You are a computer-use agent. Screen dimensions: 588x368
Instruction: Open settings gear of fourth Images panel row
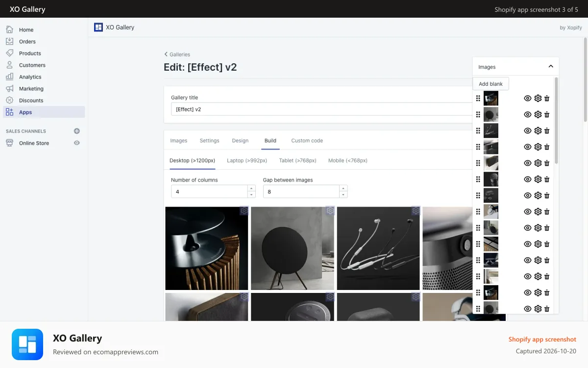538,147
